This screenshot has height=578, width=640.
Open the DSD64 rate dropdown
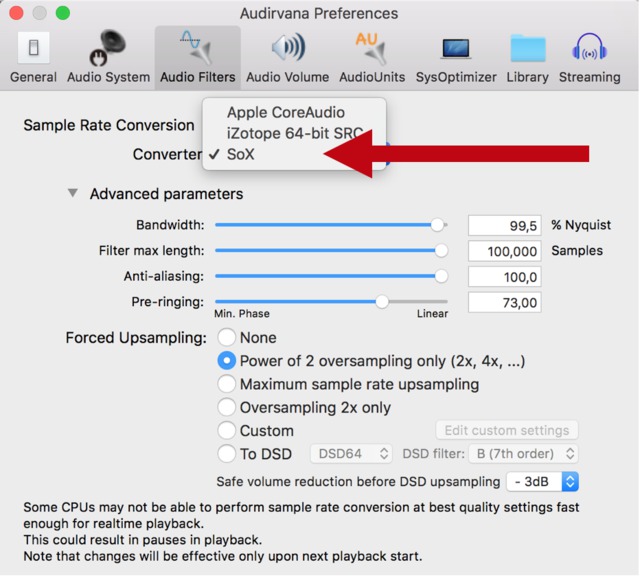click(x=351, y=454)
